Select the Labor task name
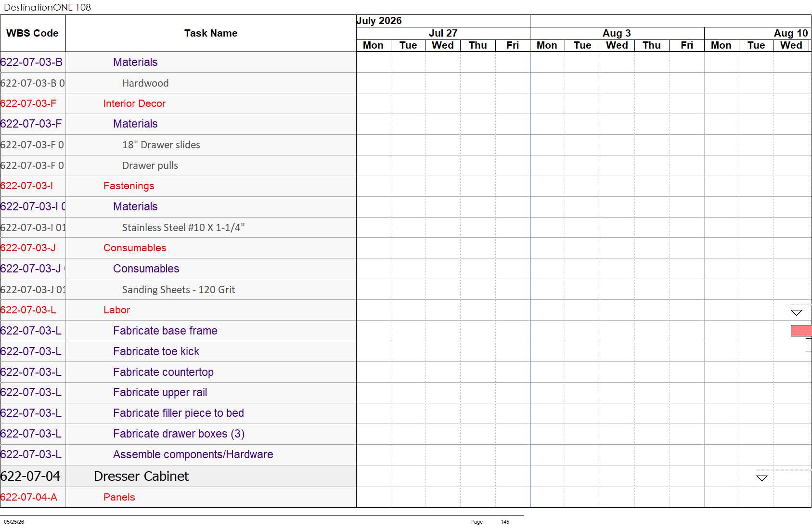The image size is (812, 528). point(117,310)
